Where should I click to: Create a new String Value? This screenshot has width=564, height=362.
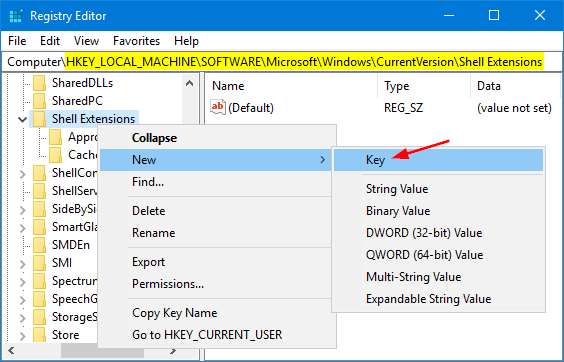click(x=438, y=189)
